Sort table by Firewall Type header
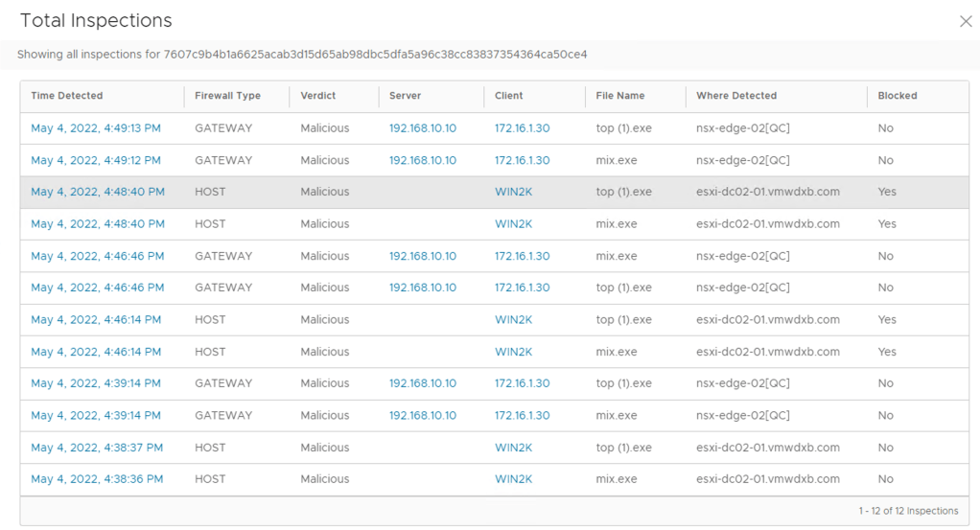The height and width of the screenshot is (530, 980). 227,96
